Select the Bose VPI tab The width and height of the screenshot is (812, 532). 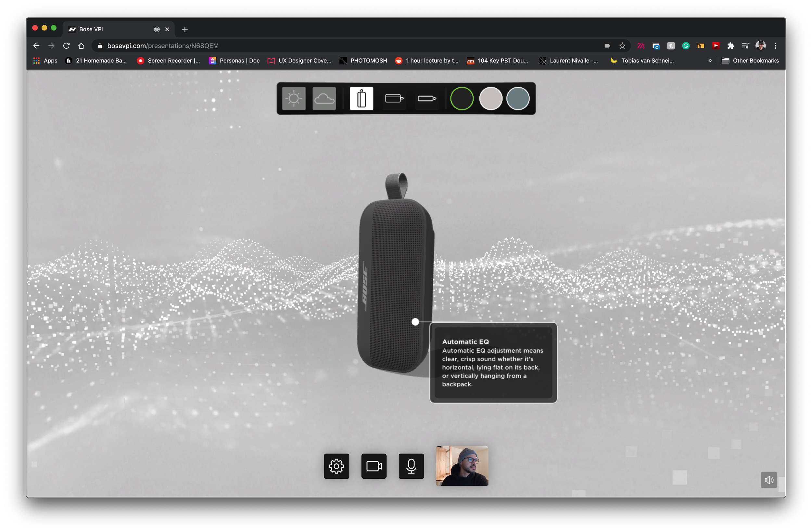[118, 29]
